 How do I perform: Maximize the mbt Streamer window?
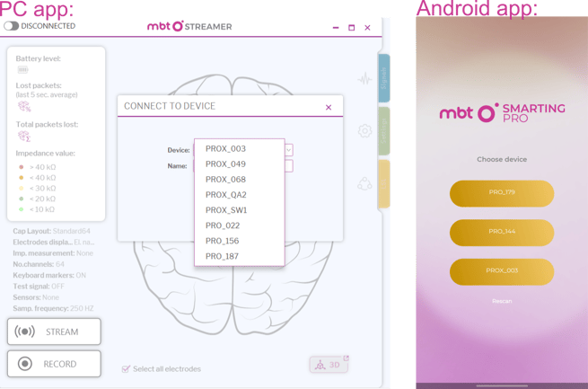351,27
